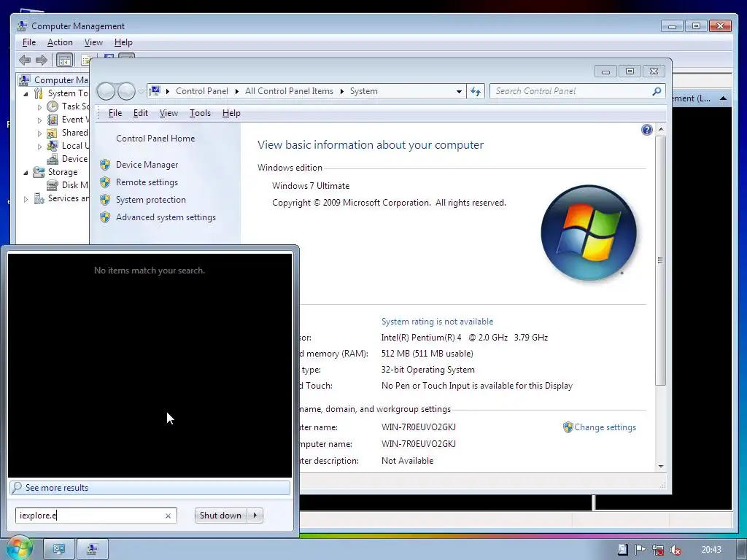The image size is (747, 560).
Task: Click scroll down arrow in System window
Action: tap(660, 467)
